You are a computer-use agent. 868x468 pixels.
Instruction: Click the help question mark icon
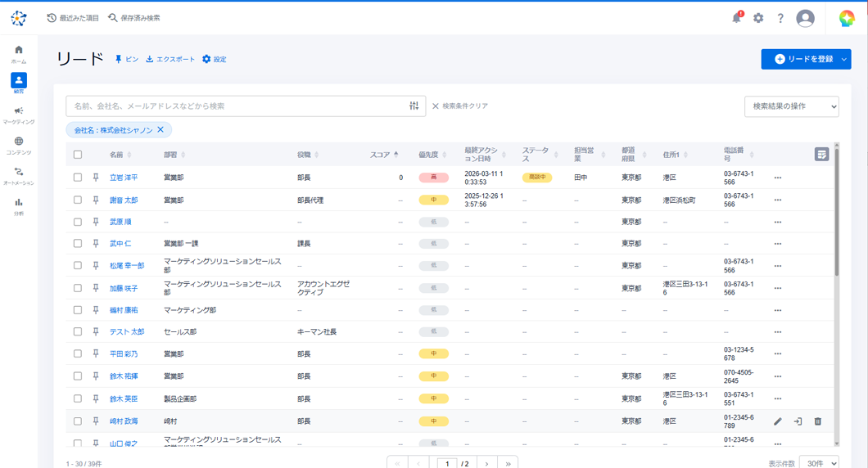click(x=780, y=18)
